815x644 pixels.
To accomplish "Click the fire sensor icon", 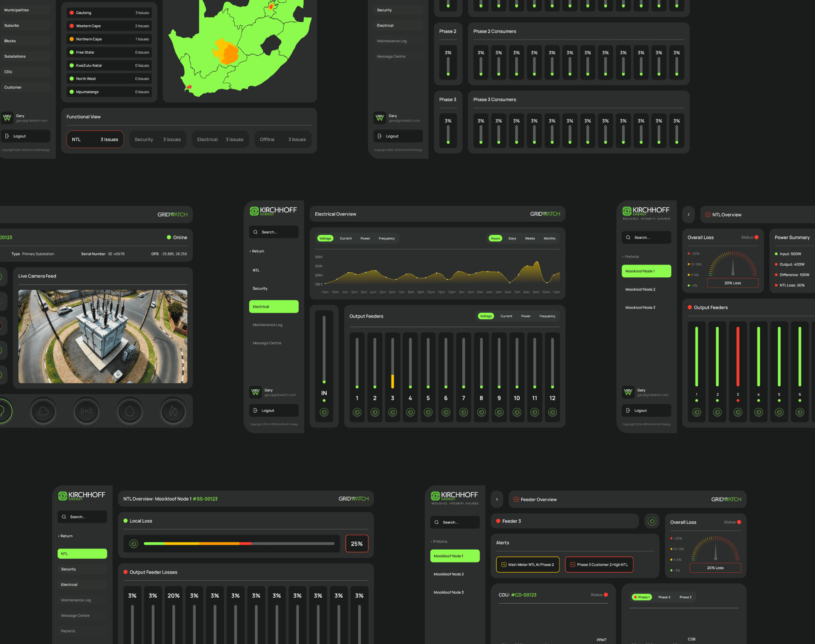I will (x=173, y=411).
